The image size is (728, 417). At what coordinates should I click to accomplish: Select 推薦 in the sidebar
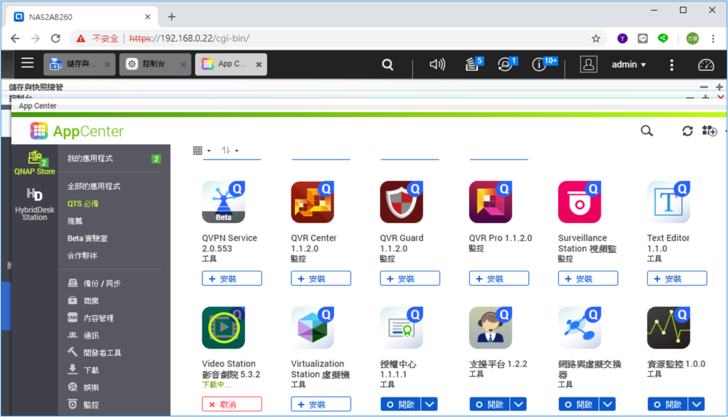click(75, 221)
